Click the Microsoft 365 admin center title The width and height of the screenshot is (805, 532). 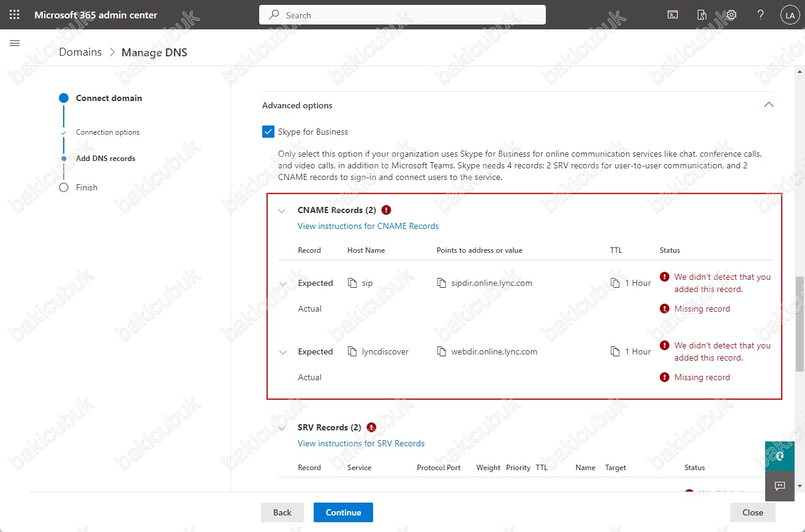96,15
